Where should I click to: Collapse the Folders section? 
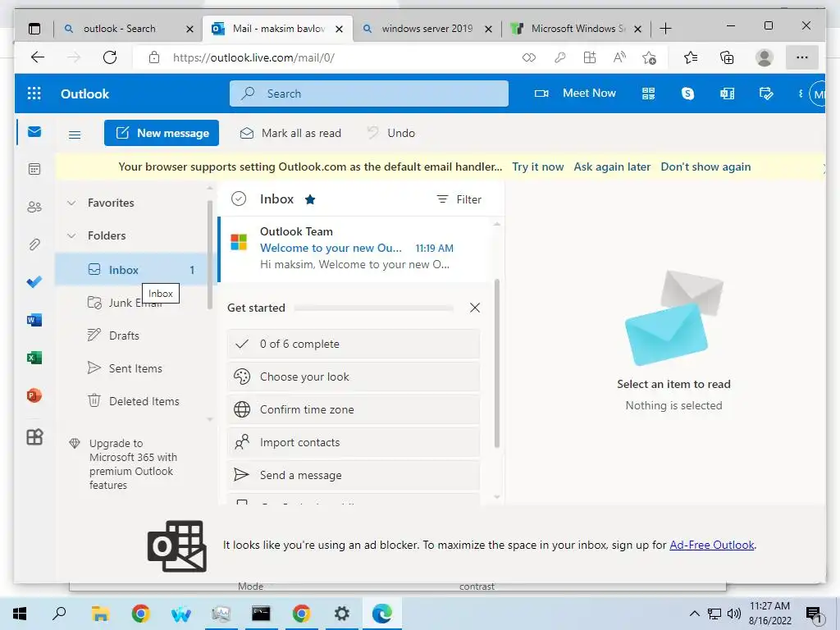tap(71, 235)
